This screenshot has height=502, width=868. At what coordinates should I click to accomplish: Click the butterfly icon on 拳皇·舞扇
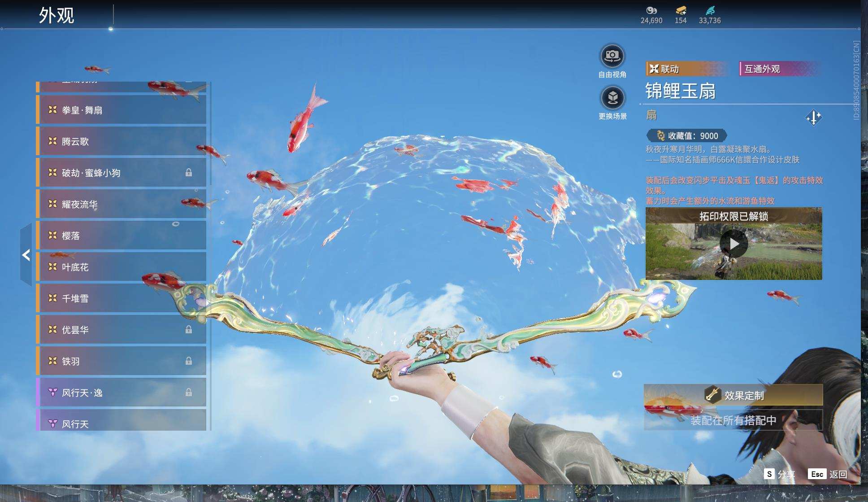[x=52, y=109]
